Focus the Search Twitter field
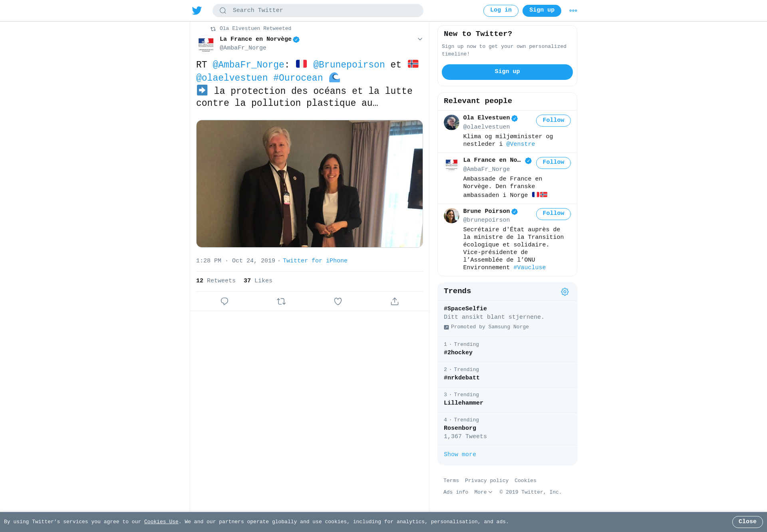This screenshot has width=767, height=532. (x=318, y=11)
